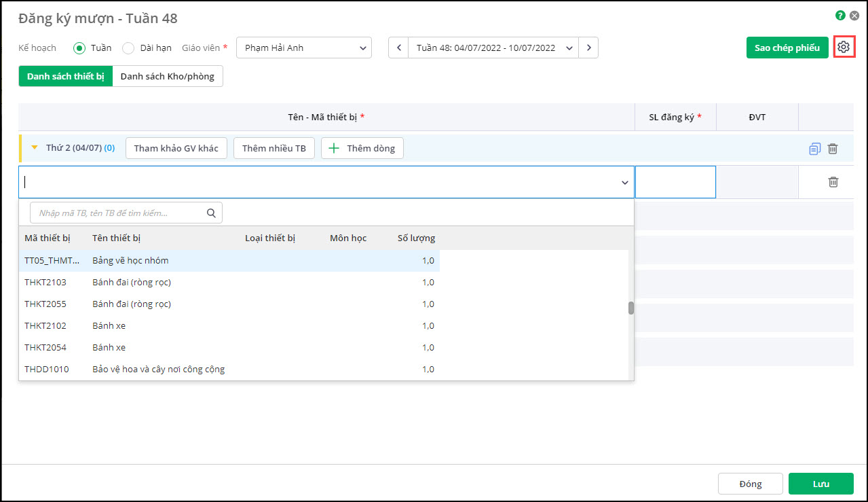Go to previous week with left arrow

click(398, 48)
